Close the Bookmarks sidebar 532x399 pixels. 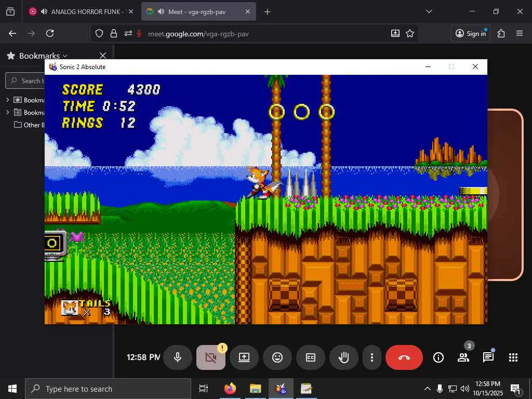pos(103,56)
